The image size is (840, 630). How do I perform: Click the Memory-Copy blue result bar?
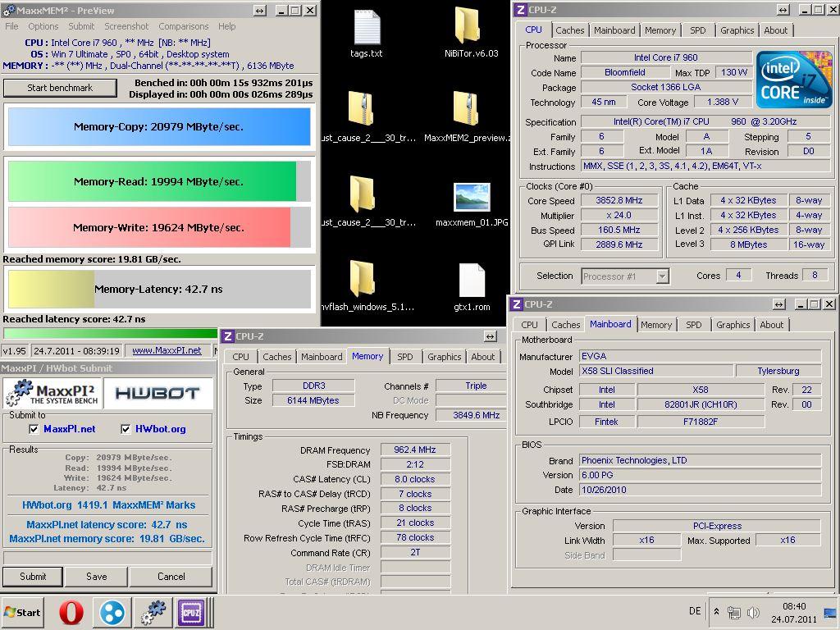point(159,127)
